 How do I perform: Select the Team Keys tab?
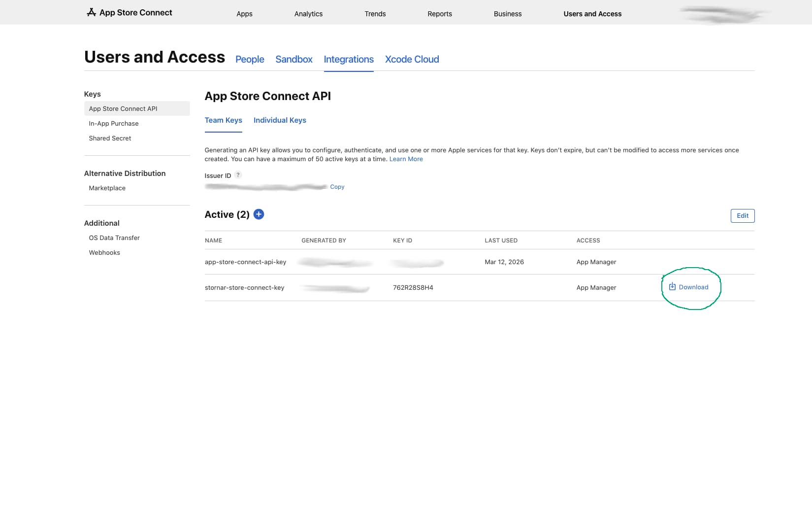pyautogui.click(x=224, y=120)
